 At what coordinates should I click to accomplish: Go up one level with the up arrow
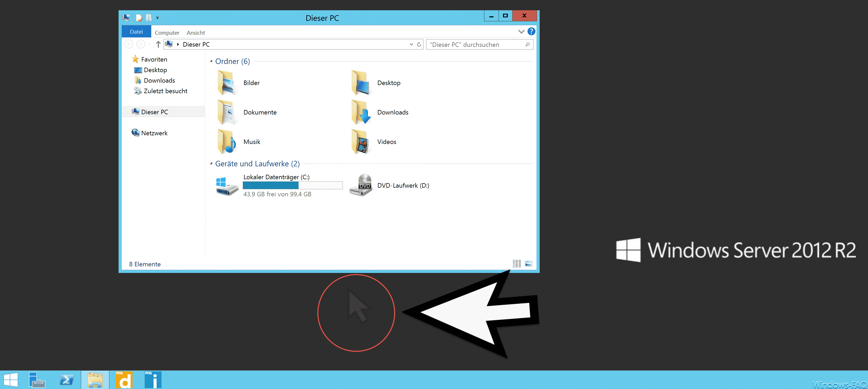pos(158,44)
